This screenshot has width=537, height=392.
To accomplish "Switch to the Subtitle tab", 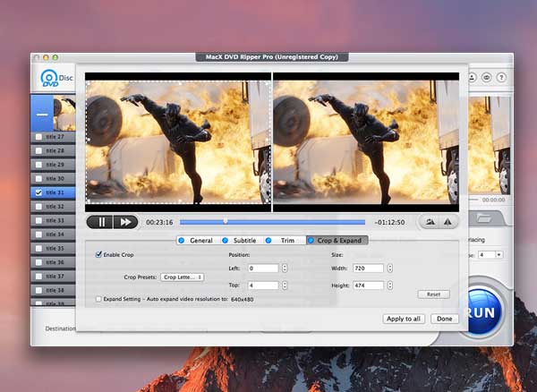I will [x=242, y=241].
